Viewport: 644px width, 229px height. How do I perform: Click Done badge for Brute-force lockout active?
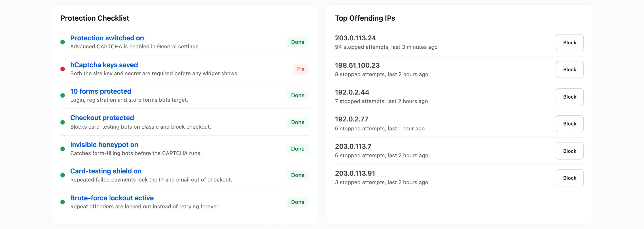[298, 202]
